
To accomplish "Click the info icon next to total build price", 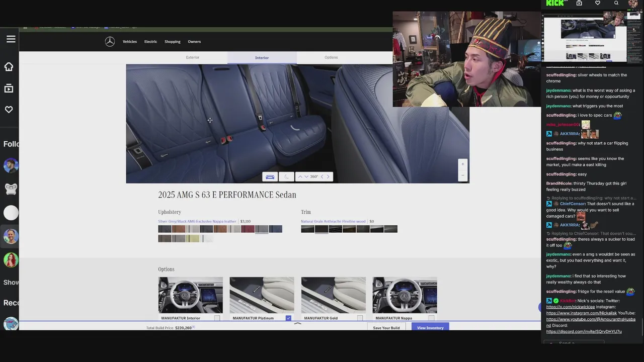I will (x=194, y=327).
